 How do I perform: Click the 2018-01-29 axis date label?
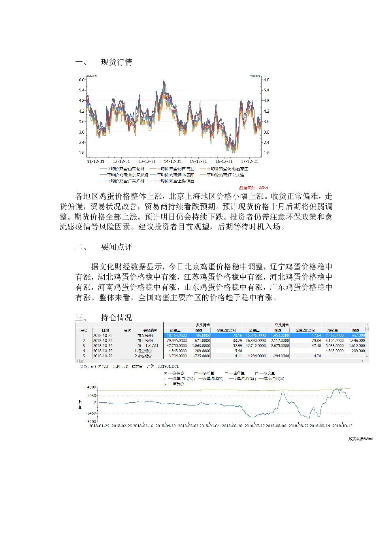99,426
